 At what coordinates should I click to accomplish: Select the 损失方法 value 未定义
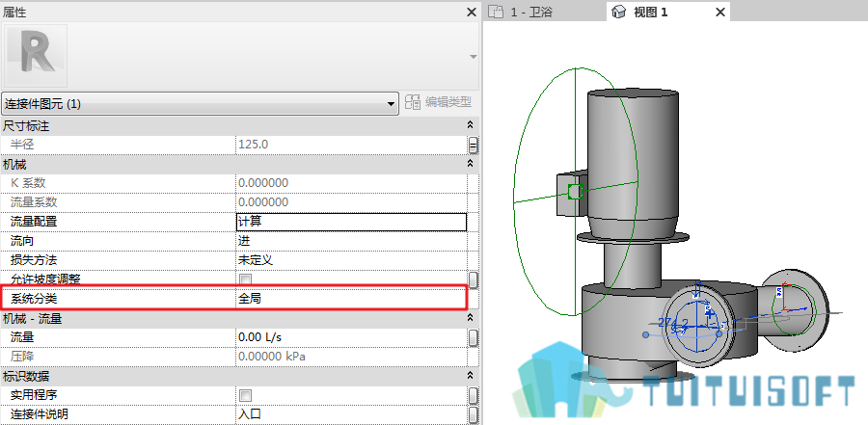(351, 260)
